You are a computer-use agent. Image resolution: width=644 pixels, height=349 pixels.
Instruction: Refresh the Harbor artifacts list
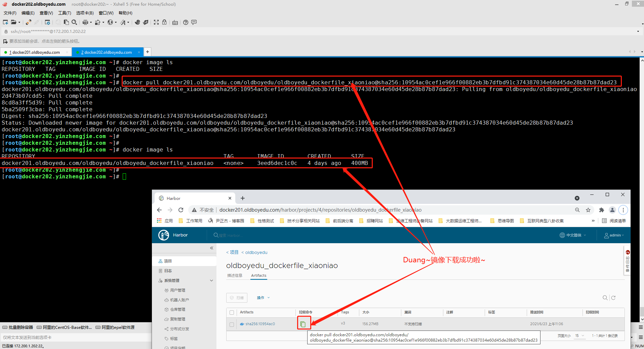[613, 298]
